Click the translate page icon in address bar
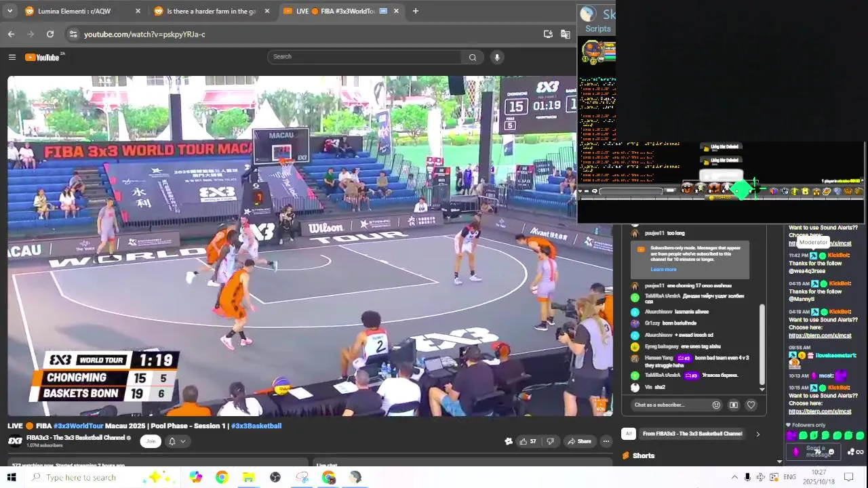868x488 pixels. click(x=566, y=34)
